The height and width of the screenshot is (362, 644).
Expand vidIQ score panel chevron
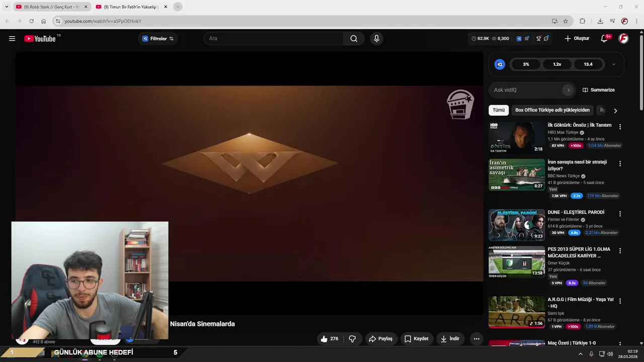613,64
